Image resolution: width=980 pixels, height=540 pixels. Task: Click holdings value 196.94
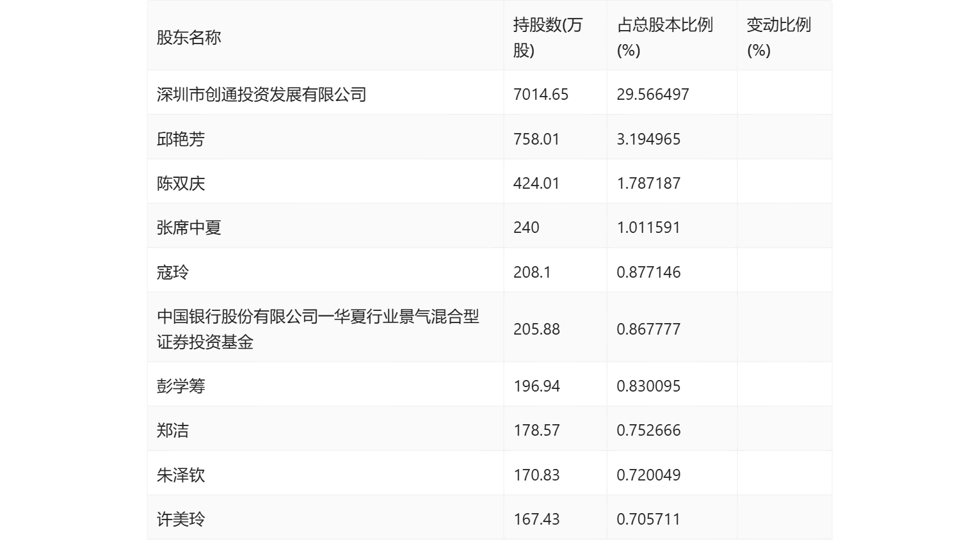tap(536, 386)
